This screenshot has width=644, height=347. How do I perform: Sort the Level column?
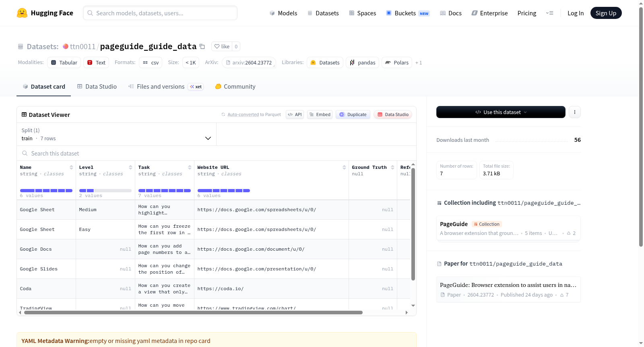pos(130,167)
